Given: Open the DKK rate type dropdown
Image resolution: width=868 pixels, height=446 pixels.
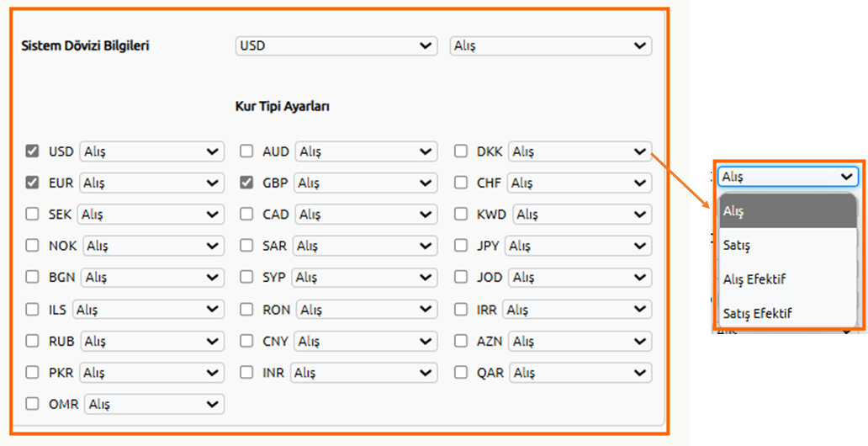Looking at the screenshot, I should tap(580, 151).
